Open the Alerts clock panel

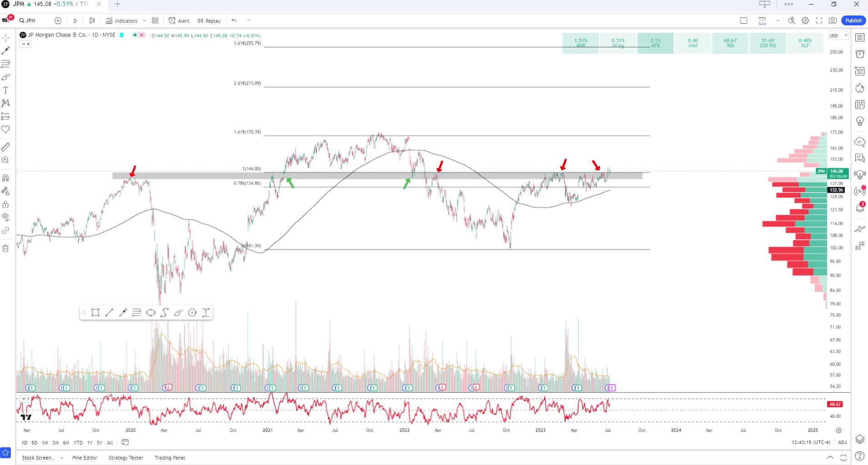(860, 54)
